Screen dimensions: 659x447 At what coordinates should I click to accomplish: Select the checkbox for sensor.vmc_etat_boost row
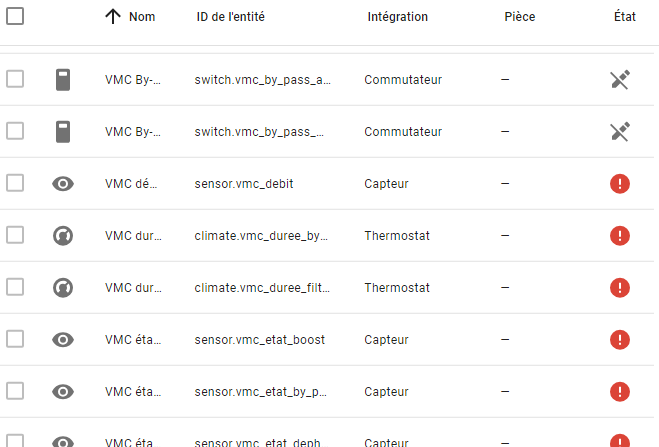(x=15, y=340)
